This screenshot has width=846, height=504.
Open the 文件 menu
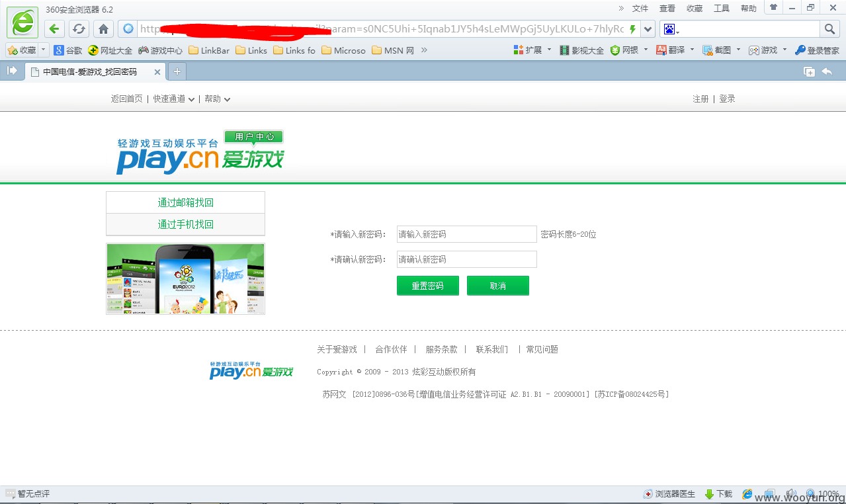point(640,9)
